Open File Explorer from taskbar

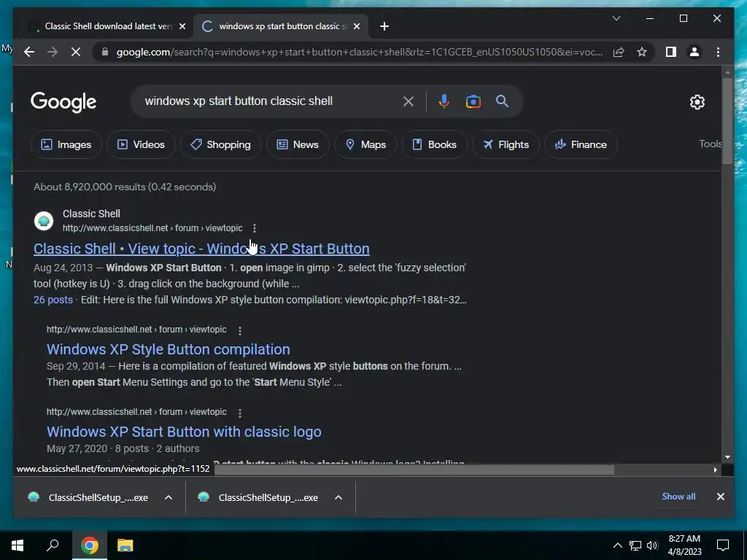click(125, 545)
